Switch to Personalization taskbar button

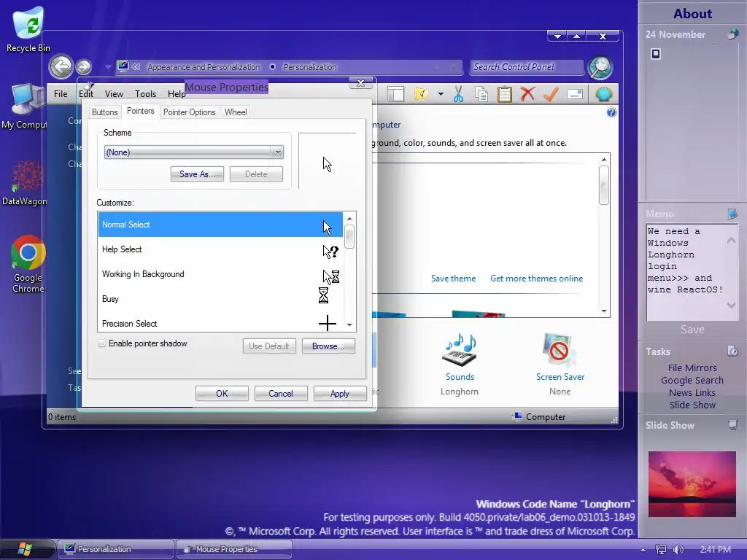116,549
